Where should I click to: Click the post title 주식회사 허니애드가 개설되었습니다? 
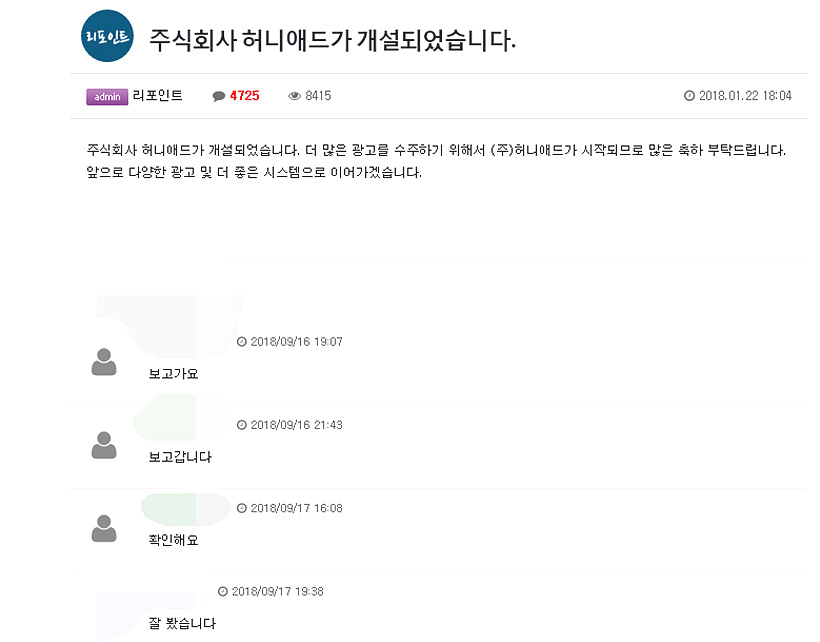tap(333, 40)
